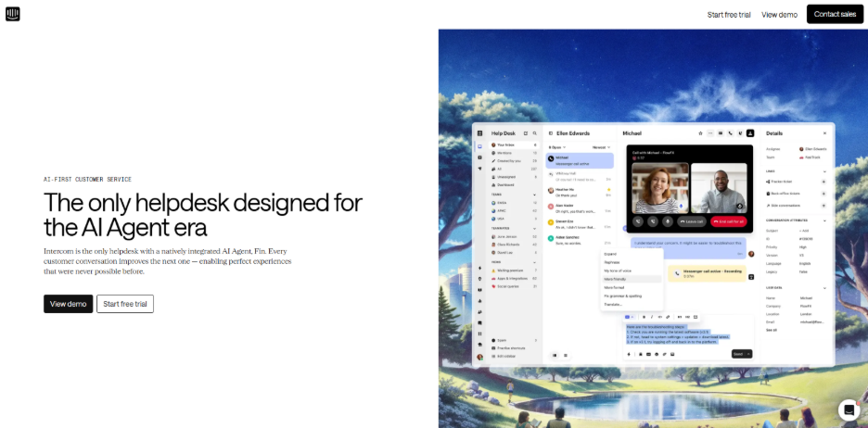Open the Apps & integrations view
The height and width of the screenshot is (428, 868).
pyautogui.click(x=515, y=278)
